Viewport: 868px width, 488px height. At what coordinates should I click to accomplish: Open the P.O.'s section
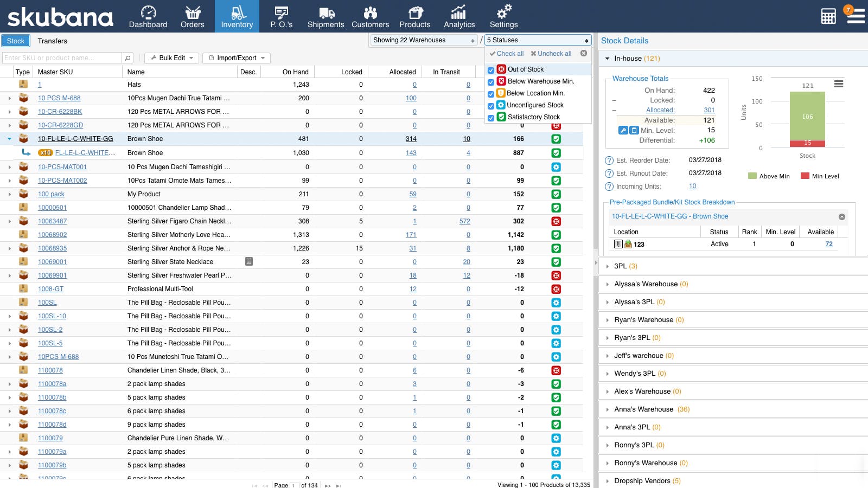(x=282, y=16)
